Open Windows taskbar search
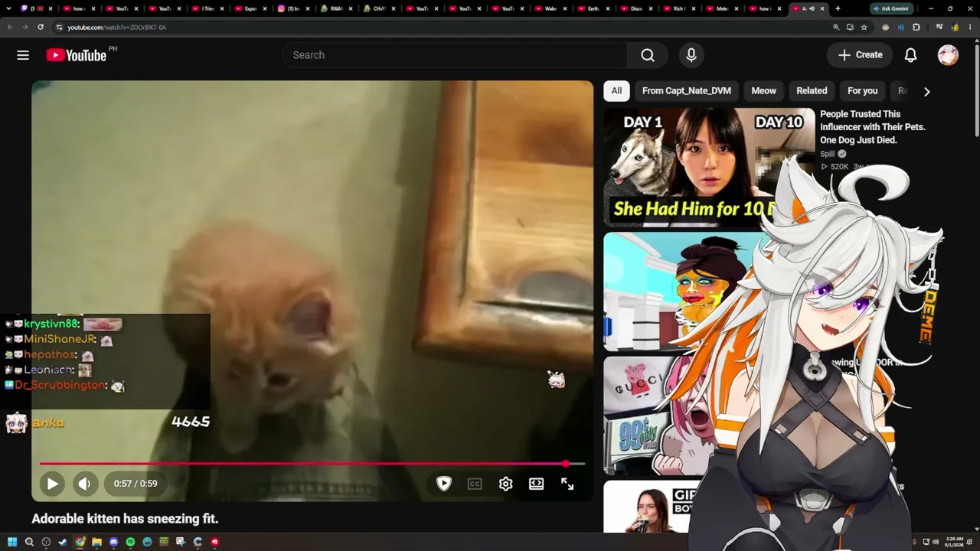The image size is (980, 551). [x=29, y=542]
